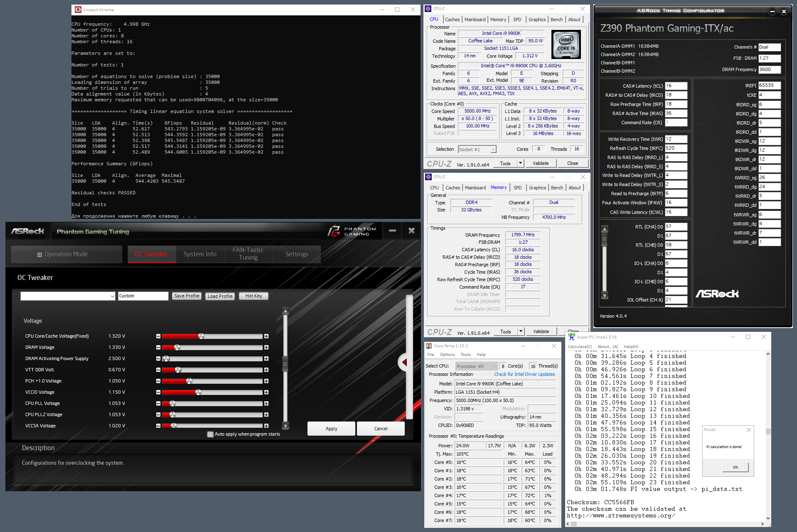The width and height of the screenshot is (797, 532).
Task: Cancel the OC Tweaker changes
Action: pyautogui.click(x=381, y=429)
